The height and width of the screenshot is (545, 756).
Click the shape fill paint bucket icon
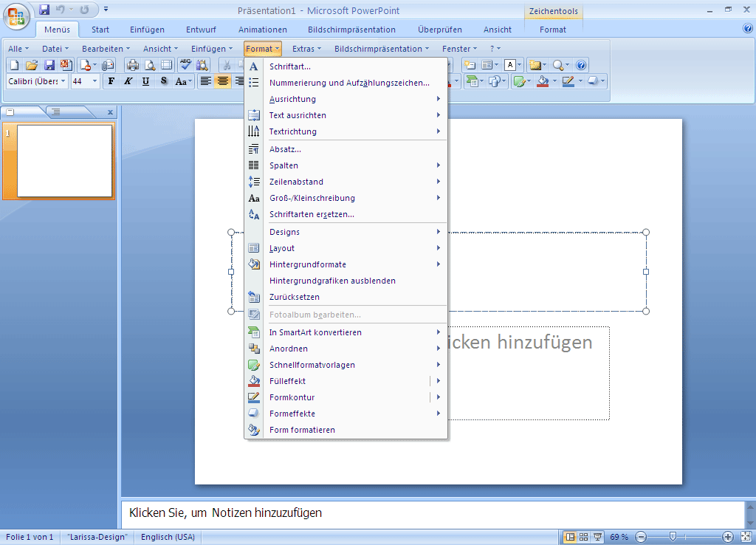click(543, 81)
